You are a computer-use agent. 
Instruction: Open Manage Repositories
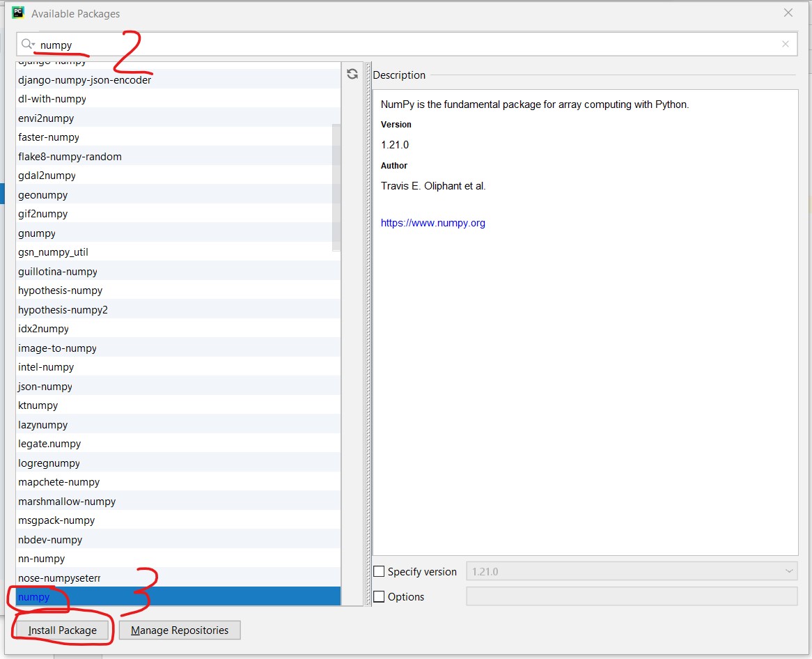[180, 630]
